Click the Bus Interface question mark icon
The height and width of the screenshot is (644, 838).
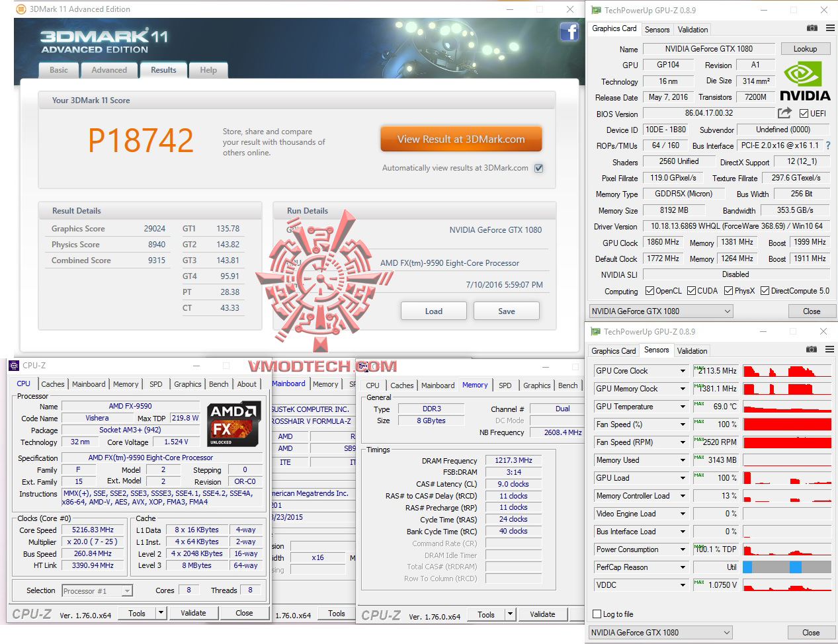click(x=827, y=145)
